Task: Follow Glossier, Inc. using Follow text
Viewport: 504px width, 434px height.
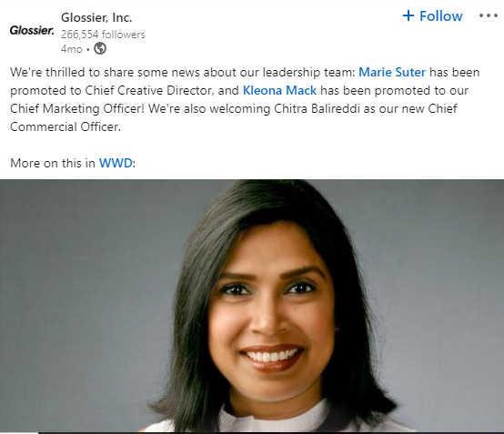Action: [x=440, y=16]
